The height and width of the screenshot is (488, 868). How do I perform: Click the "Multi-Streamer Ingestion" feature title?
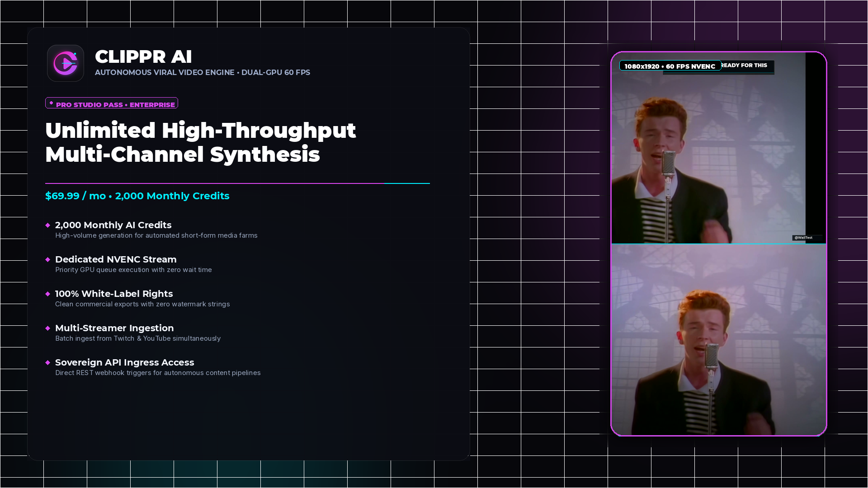pyautogui.click(x=114, y=328)
